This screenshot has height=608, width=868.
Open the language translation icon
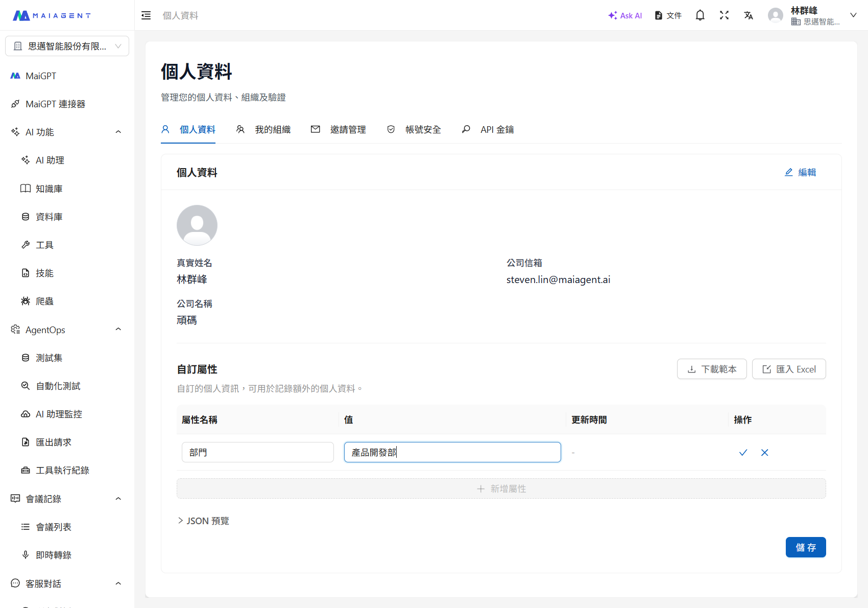coord(749,15)
